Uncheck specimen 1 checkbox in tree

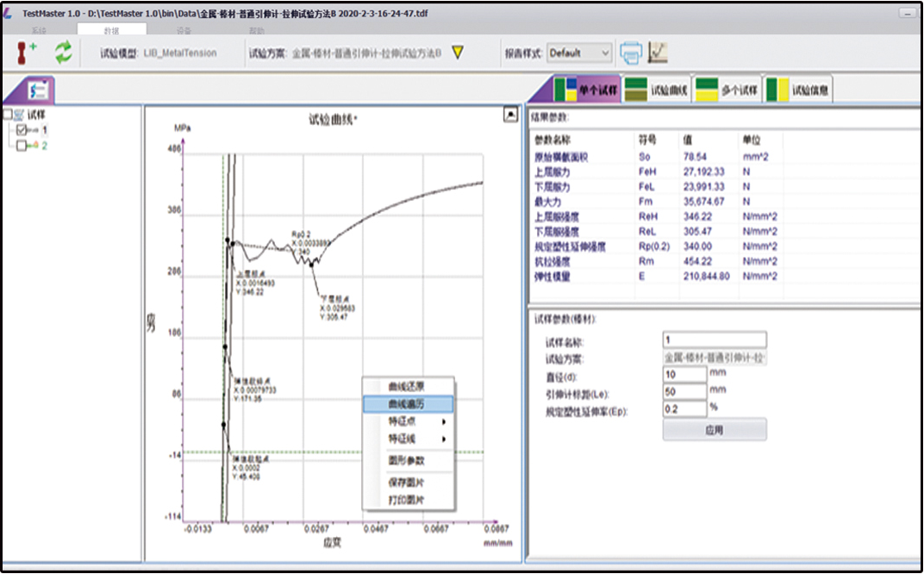coord(22,130)
